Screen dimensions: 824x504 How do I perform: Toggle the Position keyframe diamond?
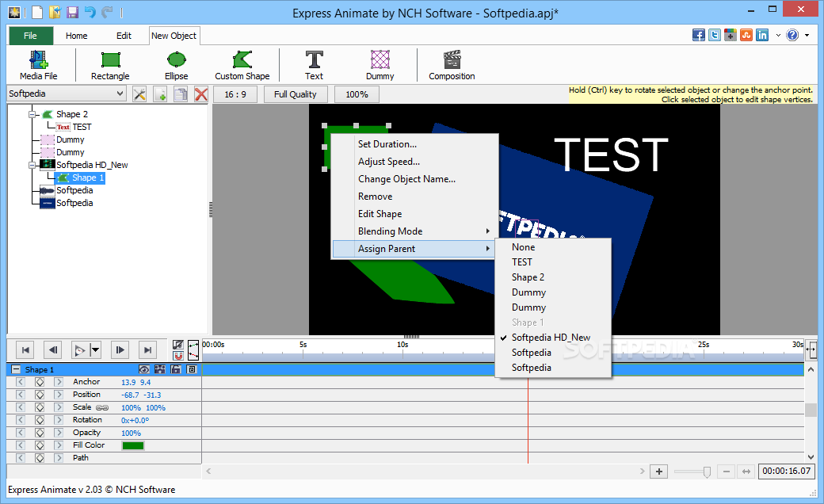pos(40,395)
